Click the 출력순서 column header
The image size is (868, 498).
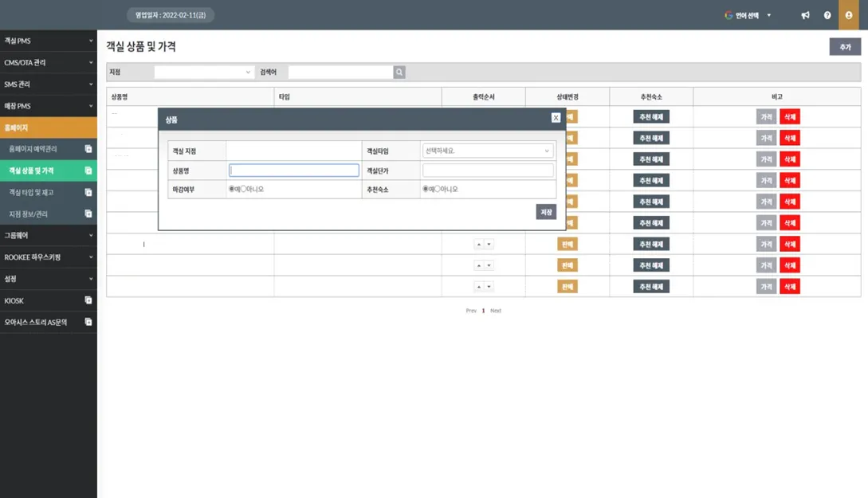point(483,97)
